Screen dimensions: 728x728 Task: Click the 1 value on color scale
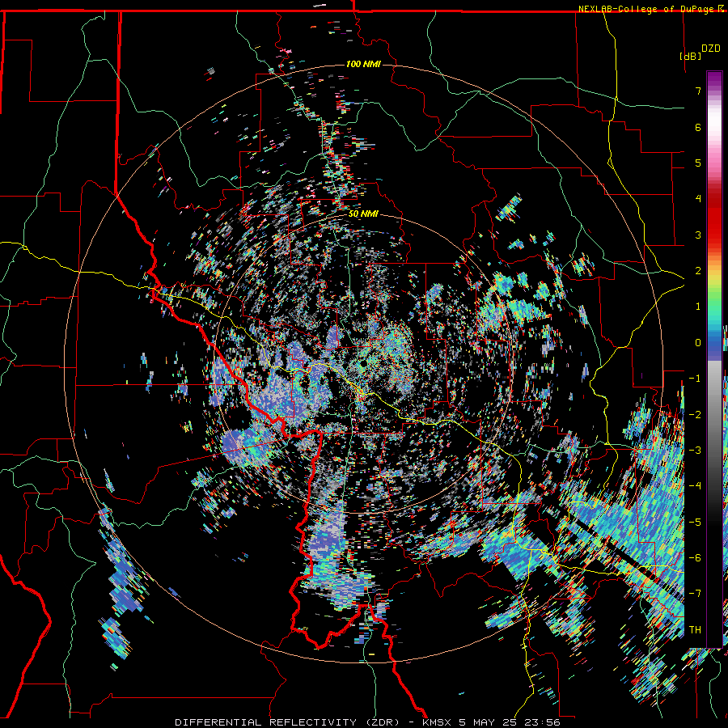tap(698, 307)
